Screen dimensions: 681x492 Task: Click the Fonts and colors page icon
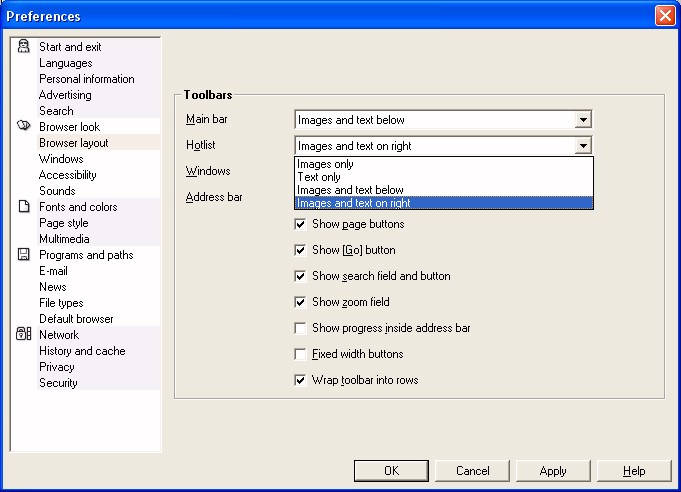coord(24,207)
